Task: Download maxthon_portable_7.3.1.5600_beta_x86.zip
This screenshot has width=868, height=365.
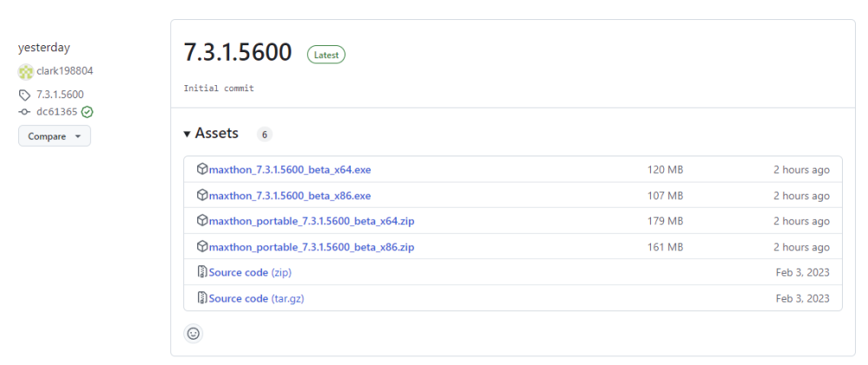Action: pos(312,247)
